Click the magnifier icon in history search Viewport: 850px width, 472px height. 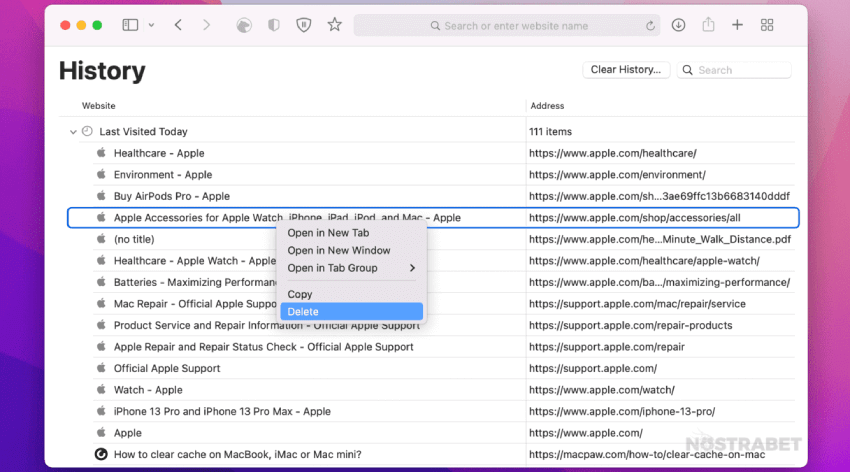(687, 70)
